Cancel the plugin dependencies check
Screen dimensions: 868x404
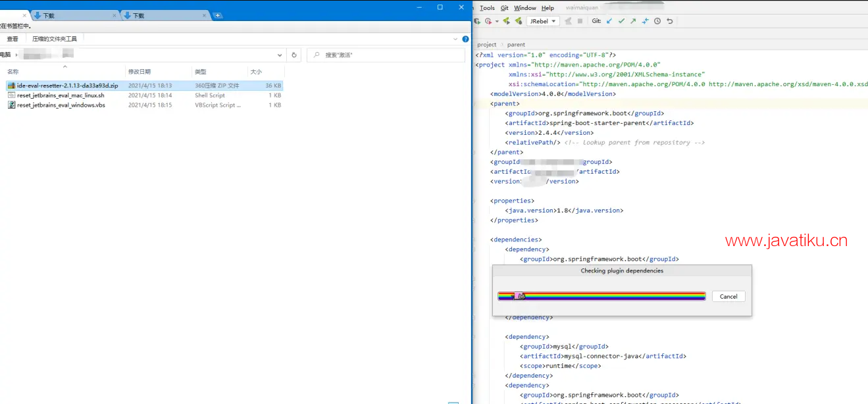[728, 296]
